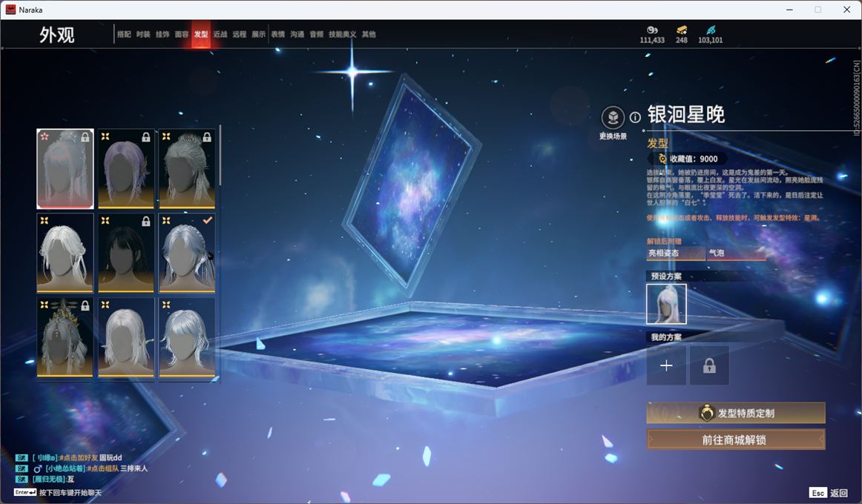The height and width of the screenshot is (504, 862).
Task: Open the 技能奥义 tab
Action: (x=343, y=34)
